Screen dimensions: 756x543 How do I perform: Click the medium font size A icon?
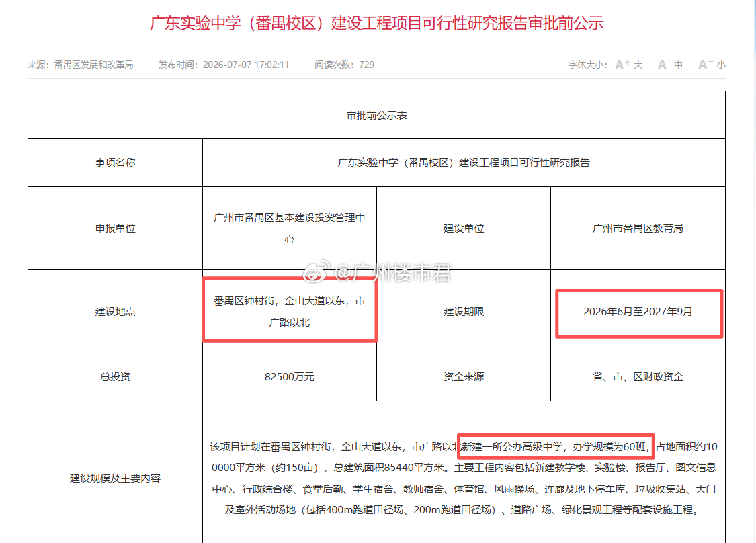tap(662, 64)
